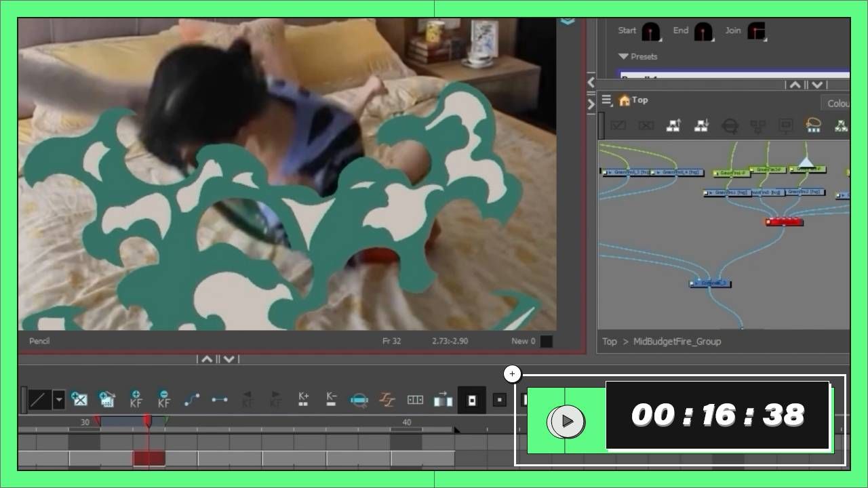This screenshot has height=488, width=868.
Task: Click Top in the Node View breadcrumb path
Action: (609, 342)
